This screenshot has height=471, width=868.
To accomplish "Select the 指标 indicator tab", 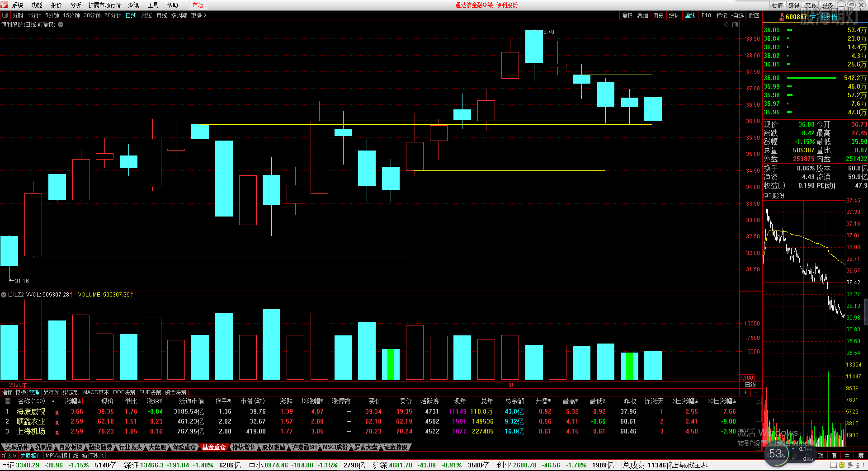I will [x=7, y=392].
